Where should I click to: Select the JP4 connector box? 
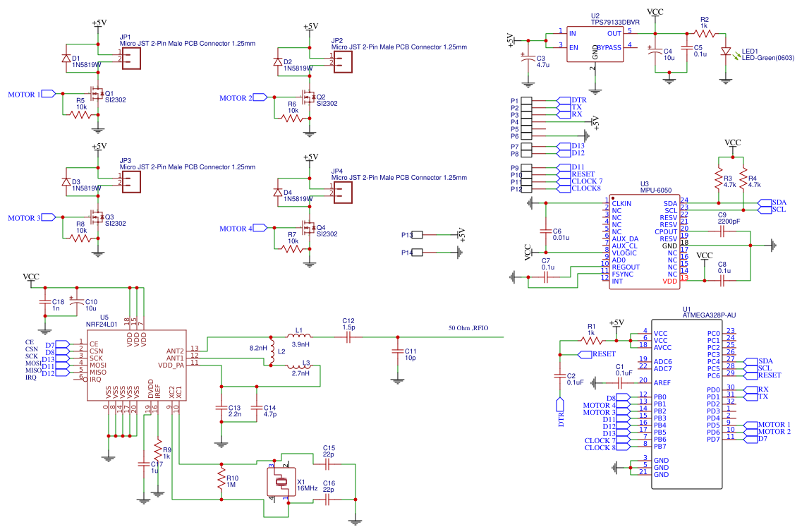[x=343, y=193]
